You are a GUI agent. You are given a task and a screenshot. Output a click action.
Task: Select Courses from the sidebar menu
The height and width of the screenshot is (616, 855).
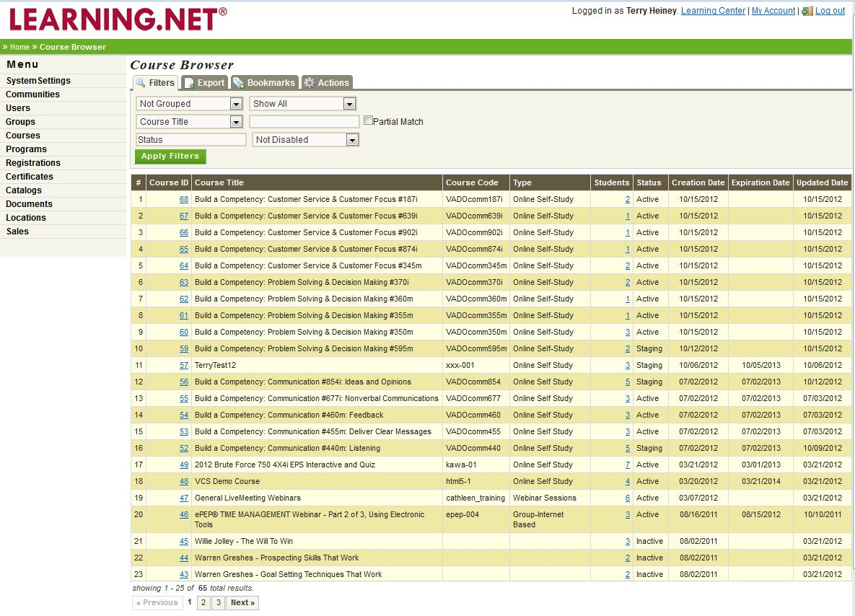pyautogui.click(x=22, y=135)
